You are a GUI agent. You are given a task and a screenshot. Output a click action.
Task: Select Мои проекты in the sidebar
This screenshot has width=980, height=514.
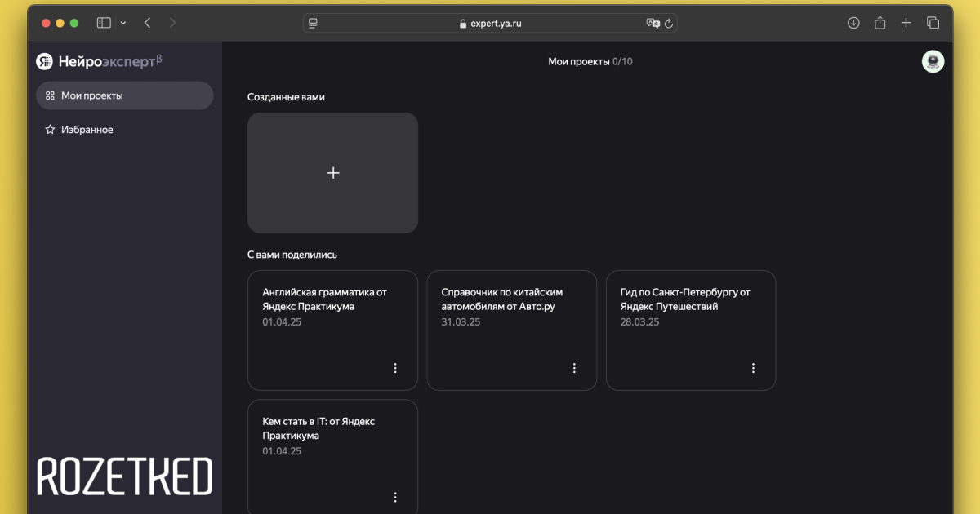pyautogui.click(x=125, y=95)
